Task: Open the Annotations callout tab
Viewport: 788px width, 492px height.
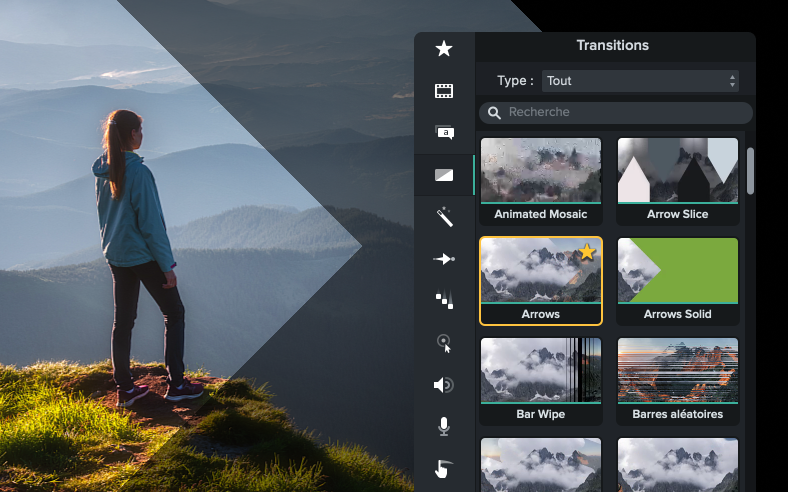Action: pyautogui.click(x=444, y=132)
